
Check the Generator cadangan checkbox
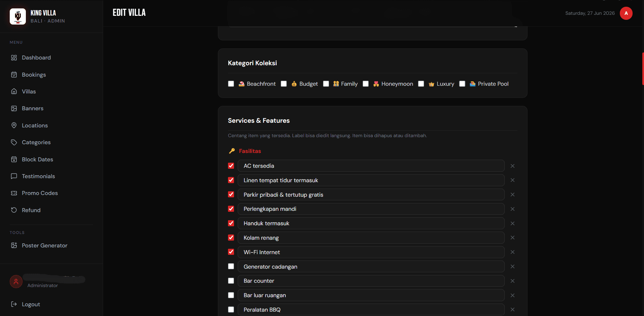tap(231, 266)
